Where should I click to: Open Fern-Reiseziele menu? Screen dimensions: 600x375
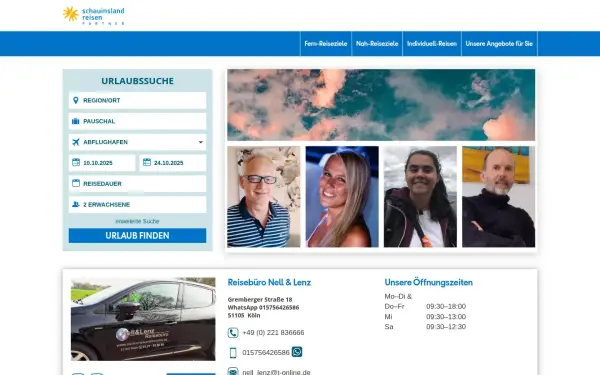pyautogui.click(x=326, y=44)
